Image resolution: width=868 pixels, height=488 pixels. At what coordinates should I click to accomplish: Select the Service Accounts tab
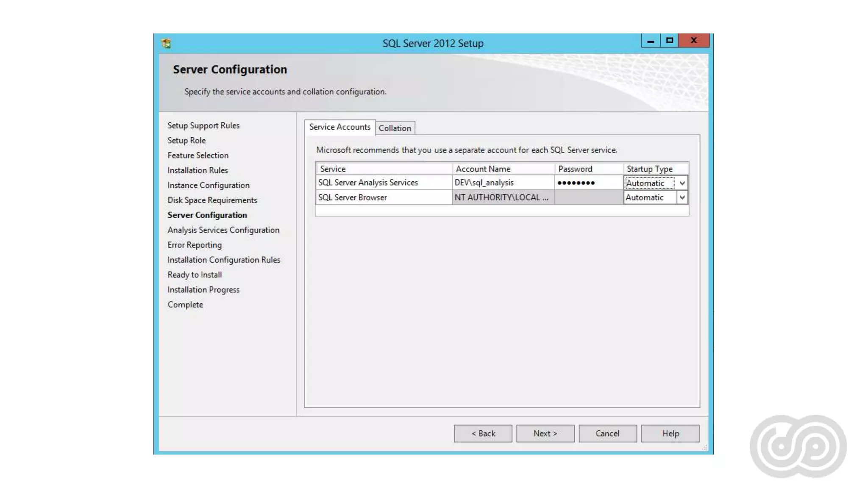[x=339, y=127]
